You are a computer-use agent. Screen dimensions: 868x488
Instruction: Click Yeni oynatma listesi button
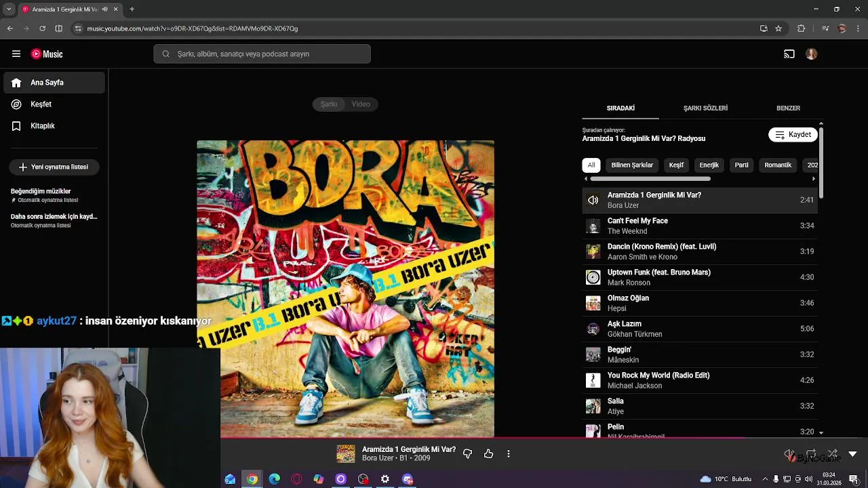pos(54,167)
